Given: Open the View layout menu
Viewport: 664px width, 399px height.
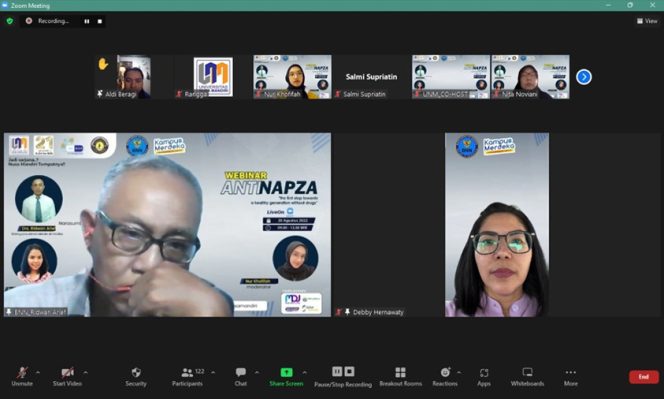Looking at the screenshot, I should (647, 21).
